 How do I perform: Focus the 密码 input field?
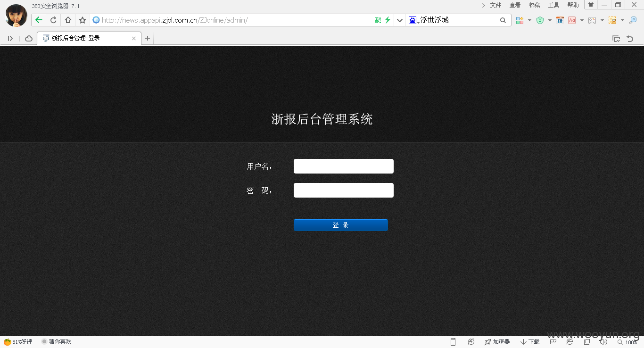[x=344, y=190]
